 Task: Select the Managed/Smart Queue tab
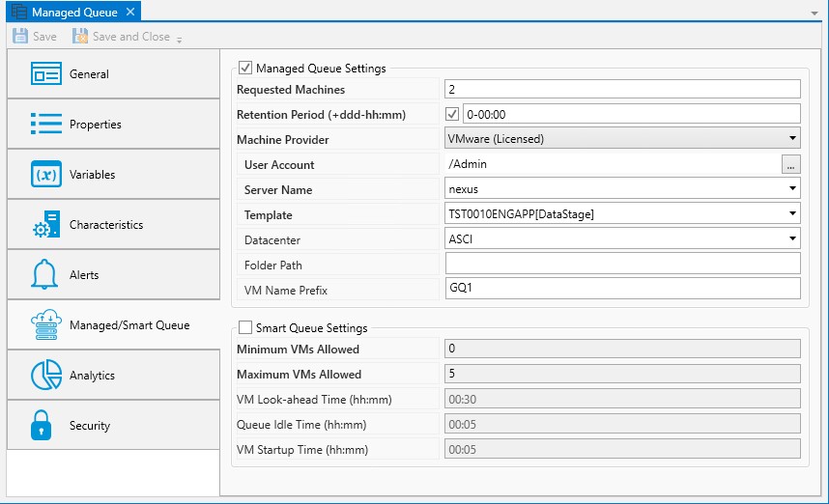[114, 324]
